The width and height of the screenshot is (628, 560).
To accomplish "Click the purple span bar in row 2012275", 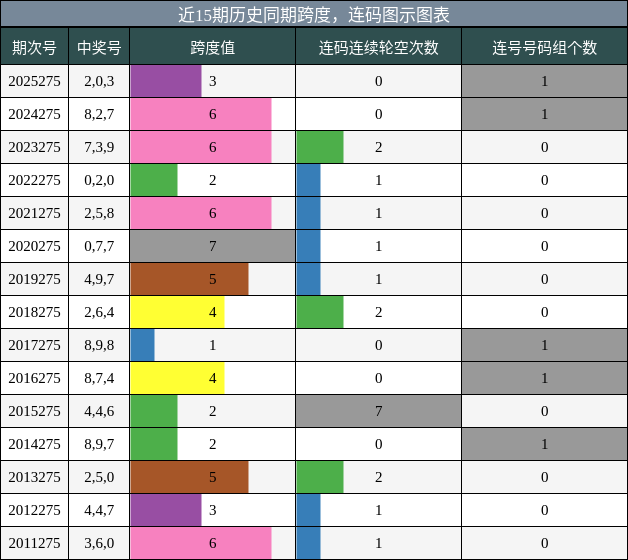I will point(166,510).
